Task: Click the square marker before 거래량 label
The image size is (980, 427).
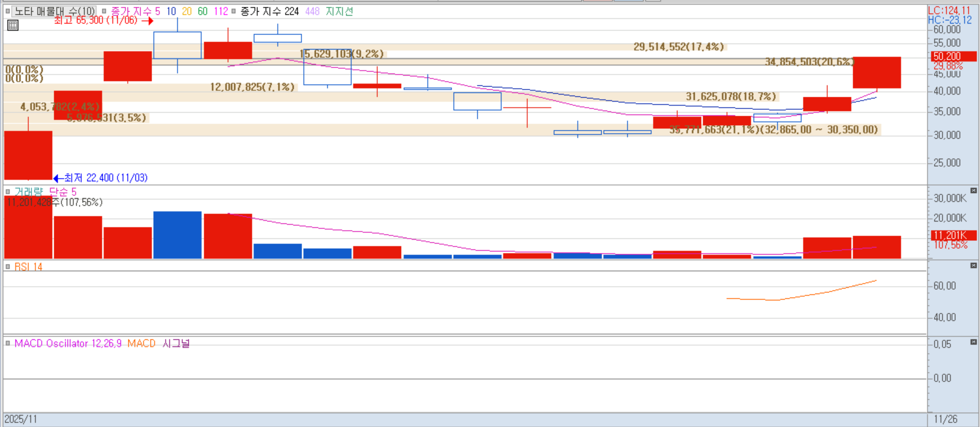Action: 8,191
